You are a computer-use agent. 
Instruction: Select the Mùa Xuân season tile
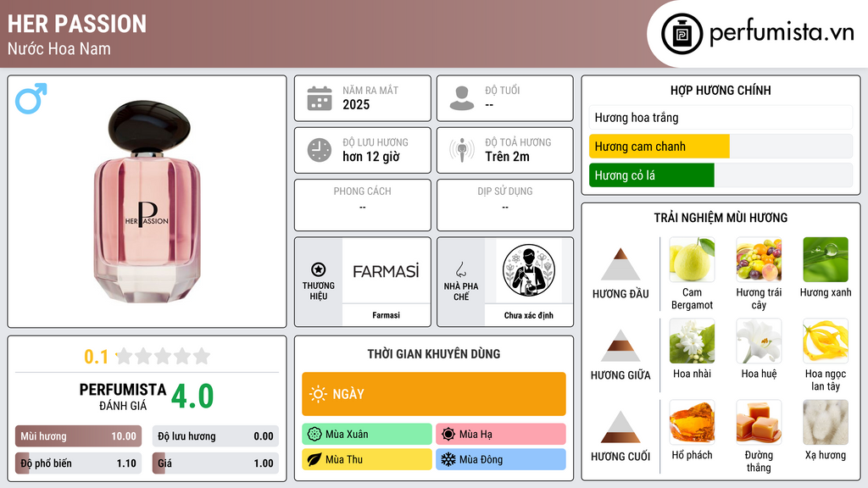[x=367, y=434]
